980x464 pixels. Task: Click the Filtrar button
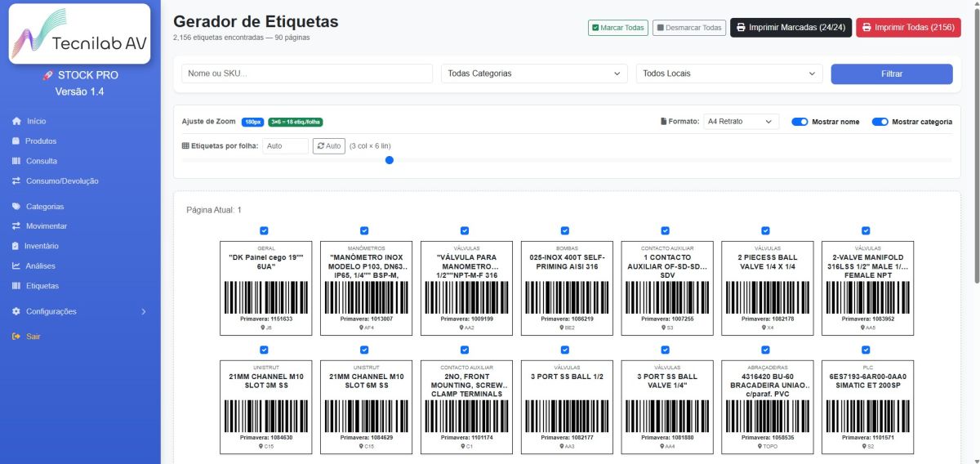pos(892,74)
